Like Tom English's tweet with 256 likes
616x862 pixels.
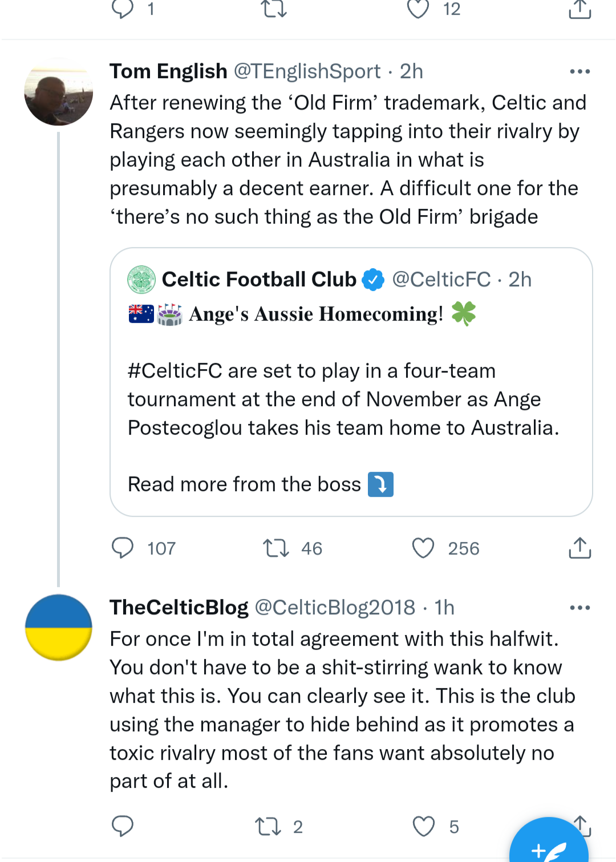click(423, 548)
